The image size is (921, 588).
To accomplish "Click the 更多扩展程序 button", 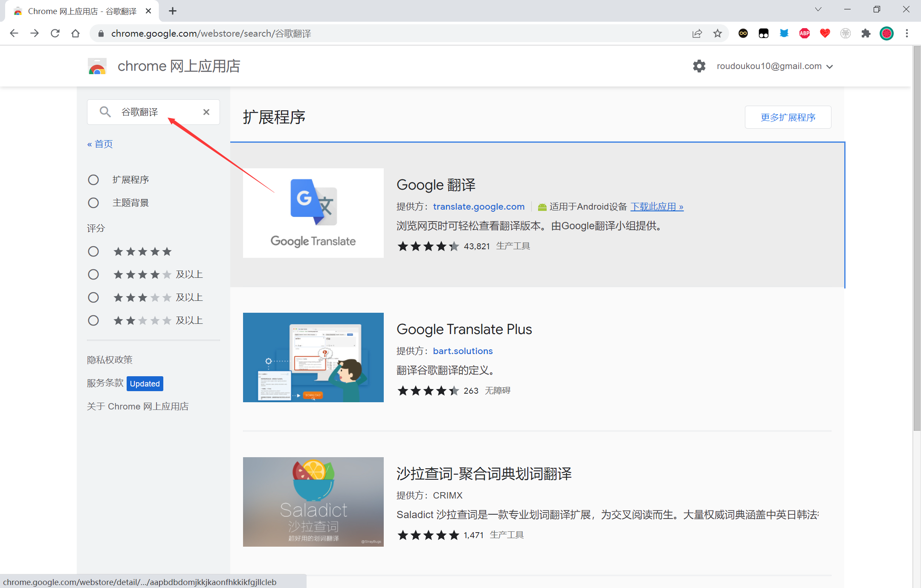I will [x=788, y=117].
